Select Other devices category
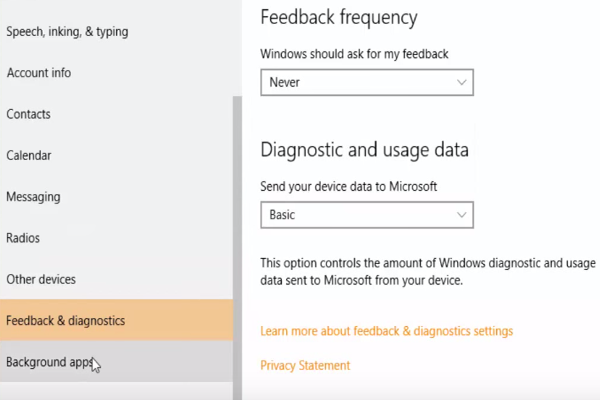The height and width of the screenshot is (400, 600). point(41,280)
